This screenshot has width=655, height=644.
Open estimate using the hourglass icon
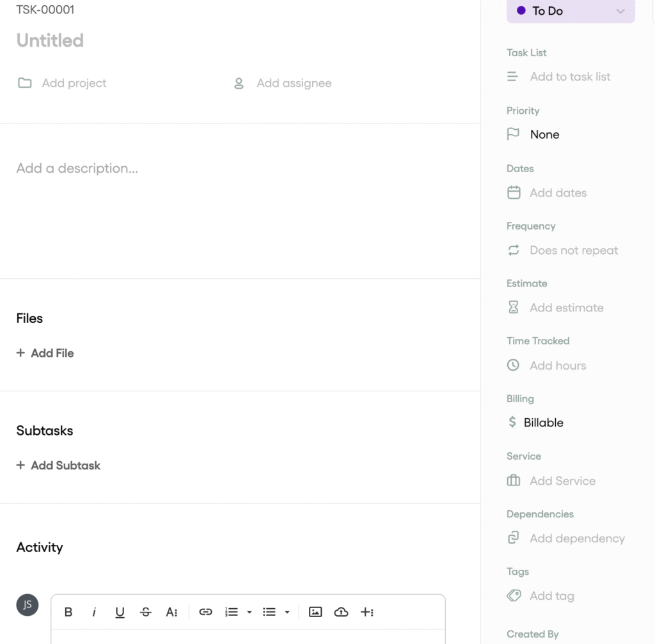pos(514,308)
